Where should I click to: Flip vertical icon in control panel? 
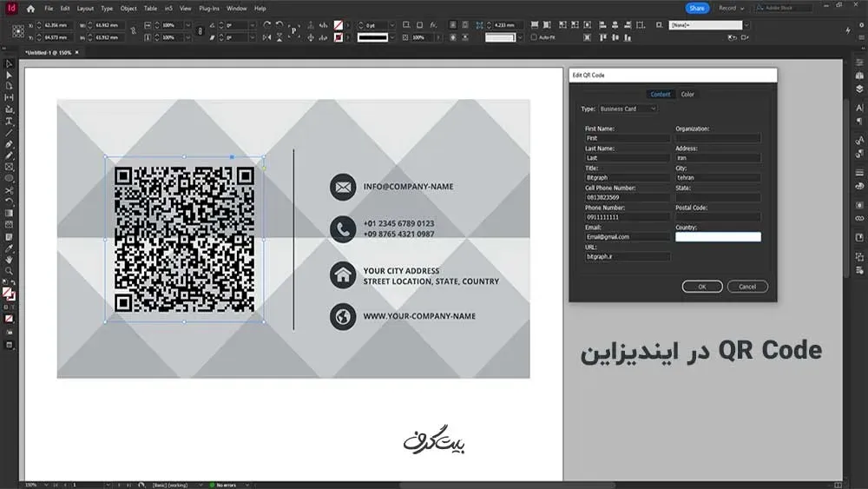(x=279, y=37)
